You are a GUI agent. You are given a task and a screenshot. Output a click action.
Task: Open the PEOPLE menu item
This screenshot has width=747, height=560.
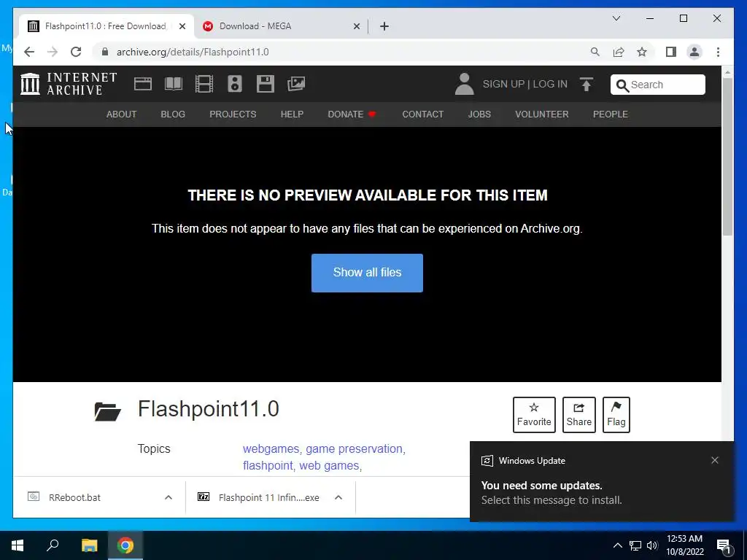pyautogui.click(x=611, y=114)
